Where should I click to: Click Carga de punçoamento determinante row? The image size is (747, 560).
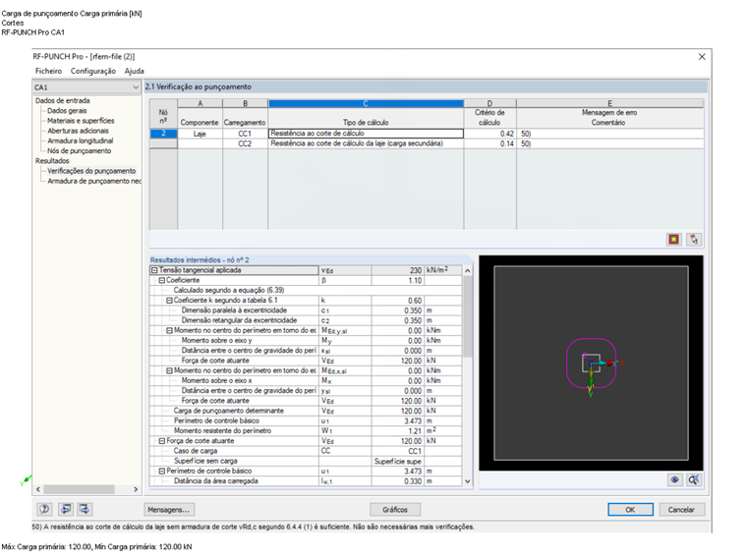[x=306, y=411]
